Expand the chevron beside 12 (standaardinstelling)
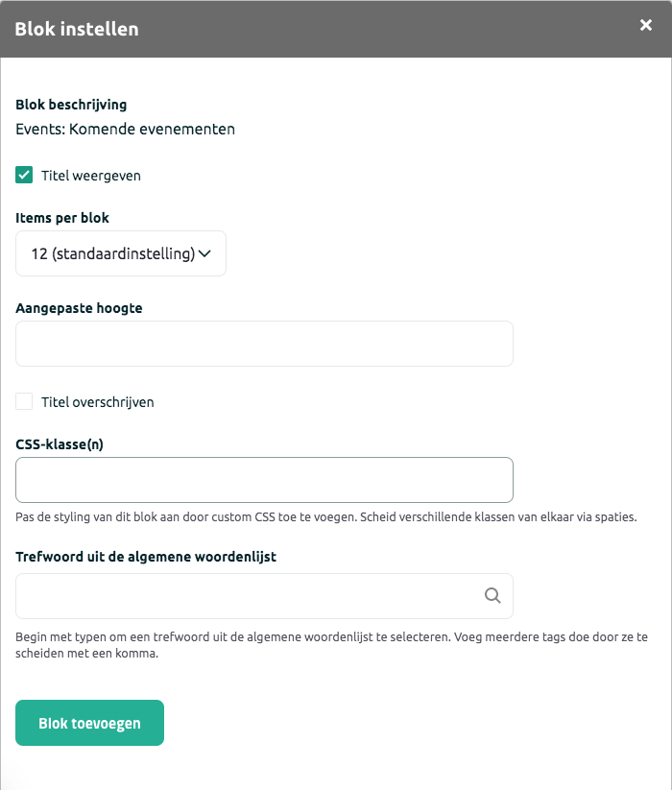This screenshot has width=672, height=790. [204, 253]
